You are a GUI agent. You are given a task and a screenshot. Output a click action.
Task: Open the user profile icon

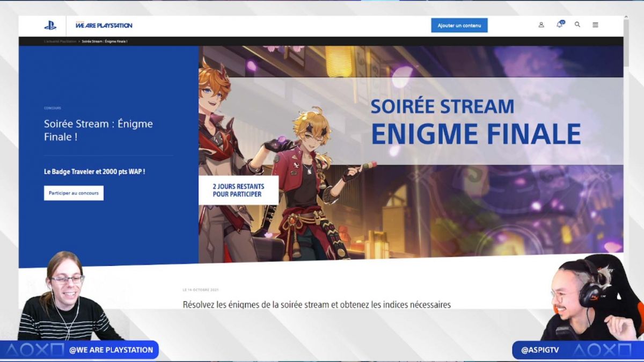coord(541,25)
